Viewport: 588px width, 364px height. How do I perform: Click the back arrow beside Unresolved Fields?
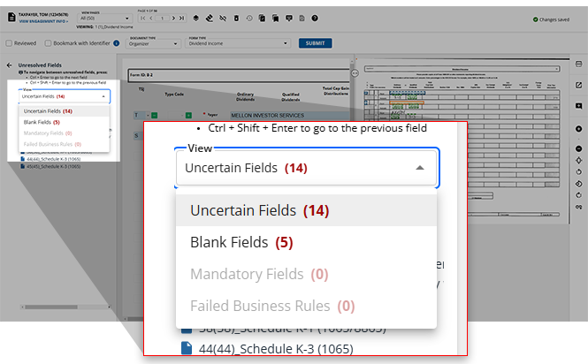[x=10, y=65]
